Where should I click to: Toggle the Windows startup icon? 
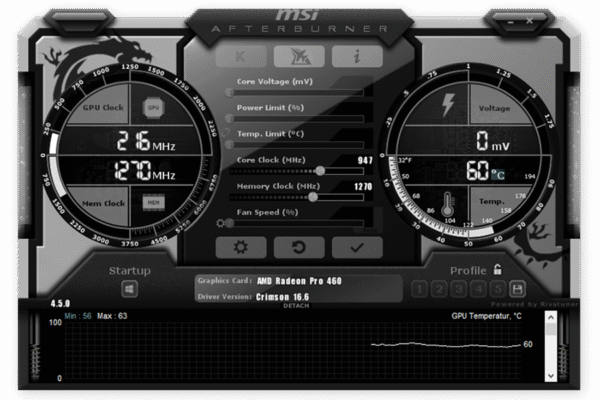[129, 289]
